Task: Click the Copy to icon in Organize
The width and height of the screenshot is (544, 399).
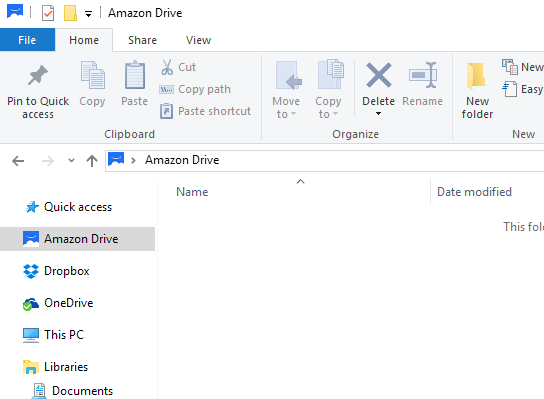Action: coord(331,74)
